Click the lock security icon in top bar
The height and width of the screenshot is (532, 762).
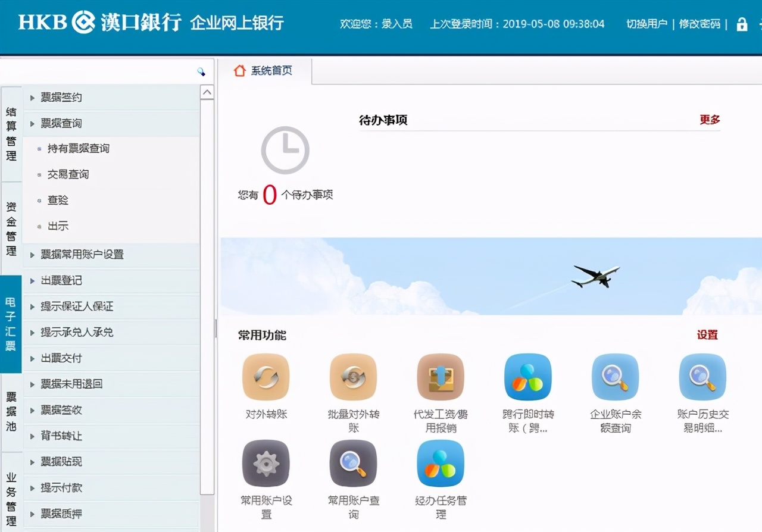point(741,25)
